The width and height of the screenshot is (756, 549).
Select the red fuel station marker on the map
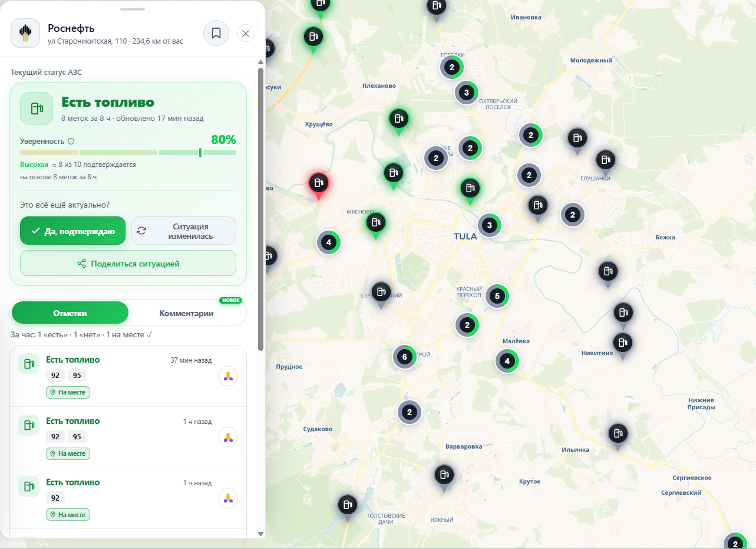pyautogui.click(x=319, y=184)
